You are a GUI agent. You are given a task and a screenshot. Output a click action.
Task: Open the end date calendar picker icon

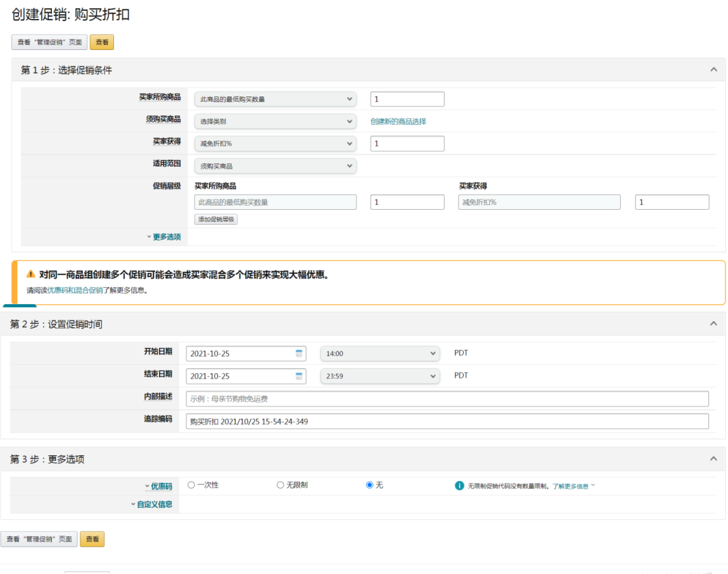[x=299, y=376]
